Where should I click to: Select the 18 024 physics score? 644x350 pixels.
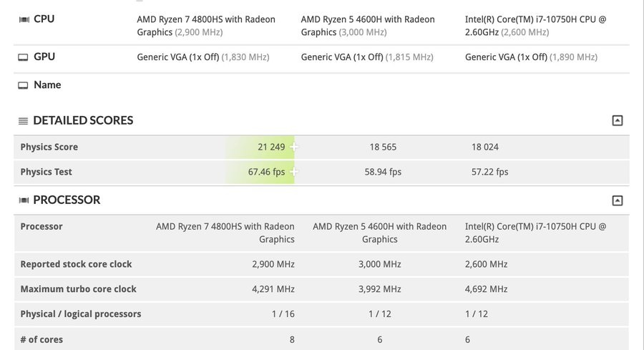pos(485,147)
